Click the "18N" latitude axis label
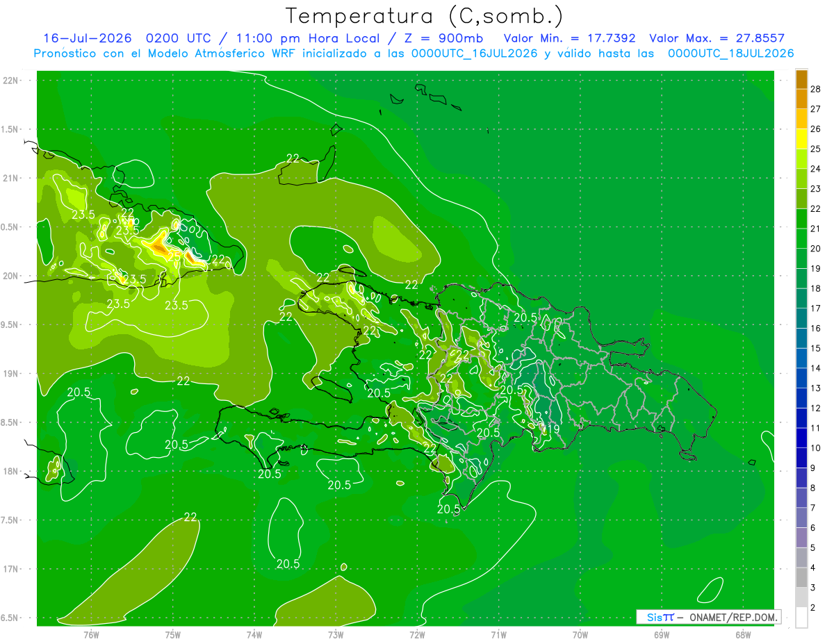Viewport: 834px width, 644px height. (x=10, y=471)
